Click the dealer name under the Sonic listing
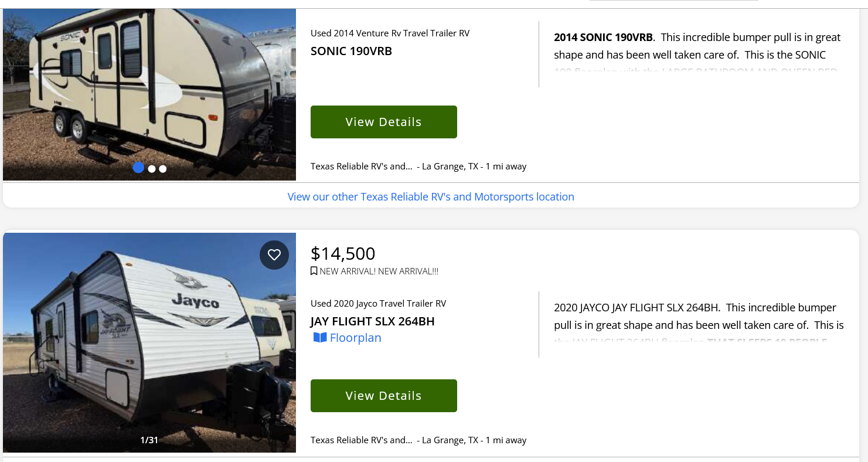Screen dimensions: 868x462 361,167
